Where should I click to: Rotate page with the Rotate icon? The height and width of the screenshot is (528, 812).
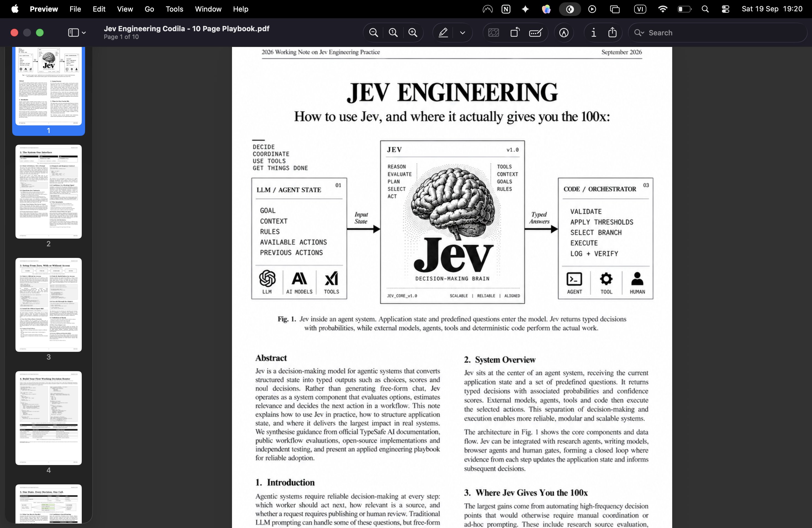[515, 33]
